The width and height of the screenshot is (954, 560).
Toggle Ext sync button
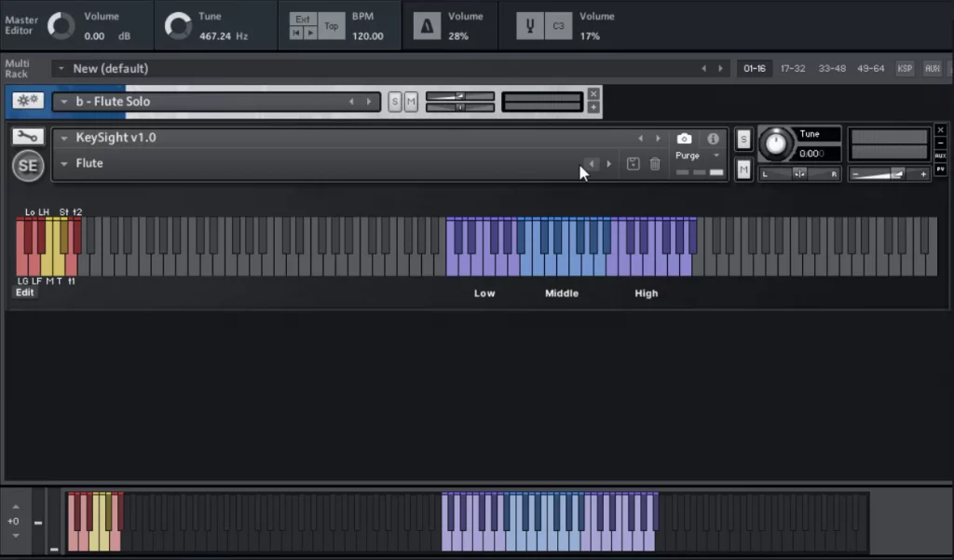(303, 20)
